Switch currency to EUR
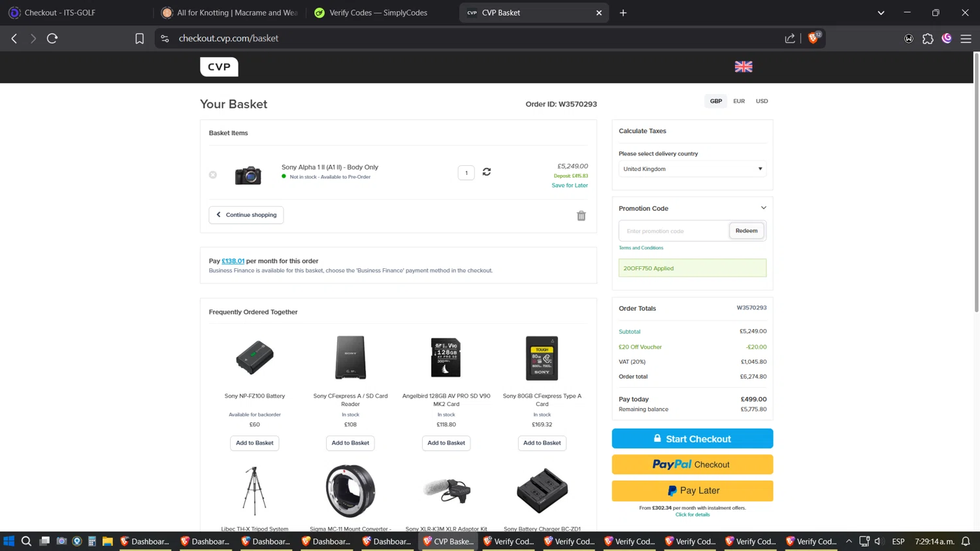 (x=739, y=101)
